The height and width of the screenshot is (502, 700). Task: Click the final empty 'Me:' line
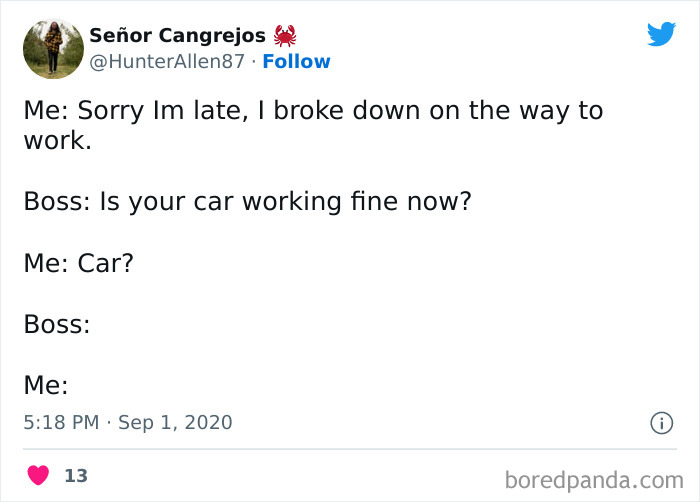46,385
